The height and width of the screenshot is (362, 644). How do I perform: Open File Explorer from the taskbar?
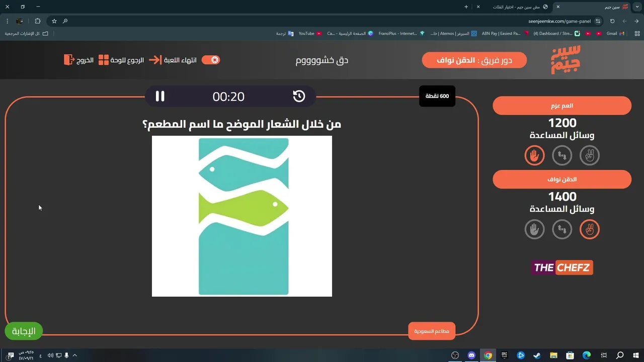(553, 355)
